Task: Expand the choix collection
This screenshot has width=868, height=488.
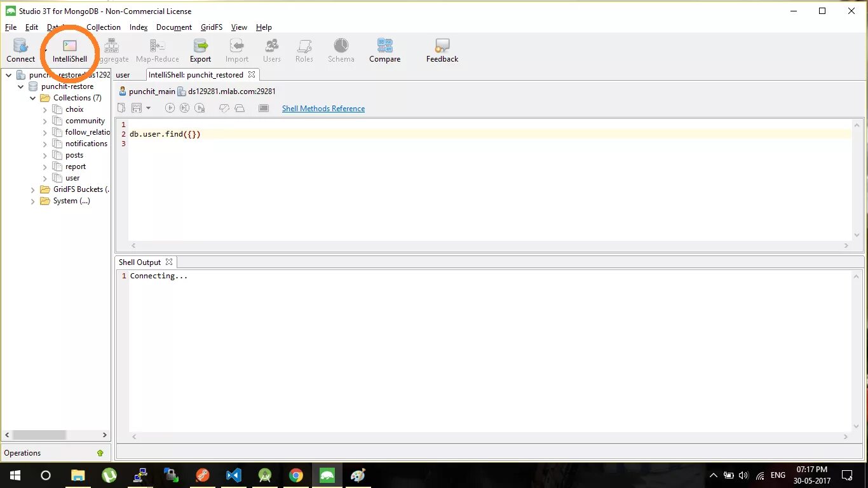Action: [x=45, y=109]
